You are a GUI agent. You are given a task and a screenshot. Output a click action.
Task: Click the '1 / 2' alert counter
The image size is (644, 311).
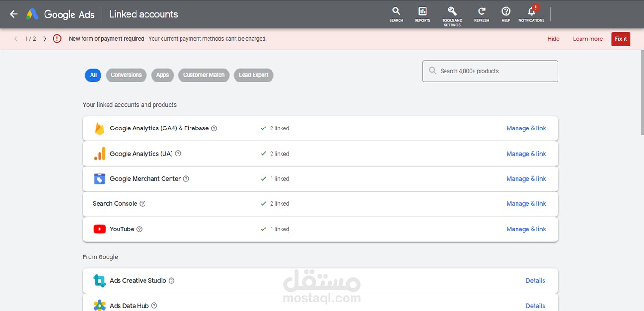coord(30,39)
